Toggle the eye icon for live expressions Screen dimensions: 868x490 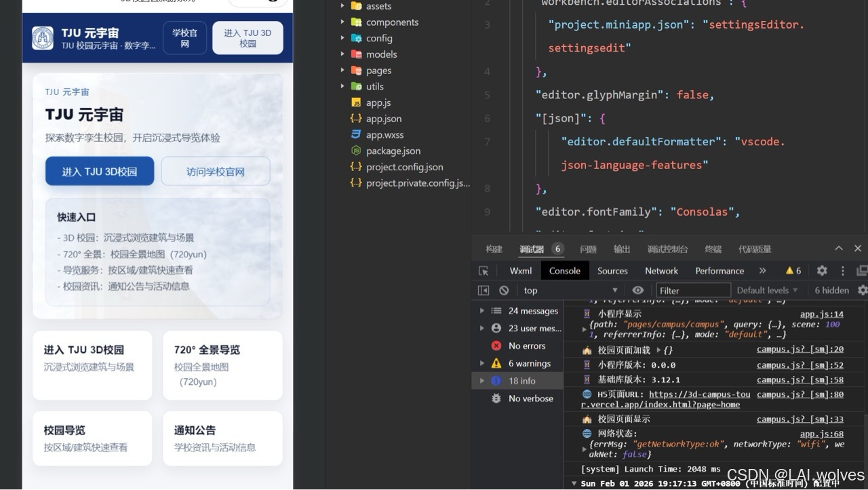[x=637, y=290]
